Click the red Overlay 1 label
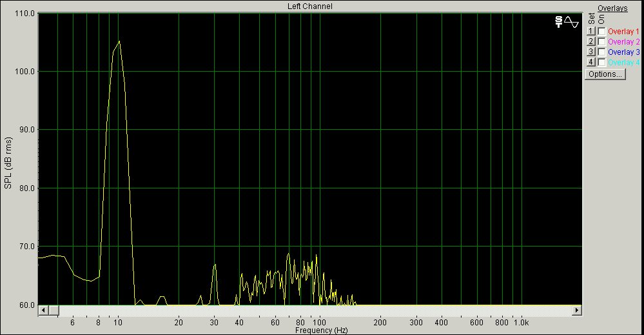This screenshot has width=644, height=335. pos(623,32)
